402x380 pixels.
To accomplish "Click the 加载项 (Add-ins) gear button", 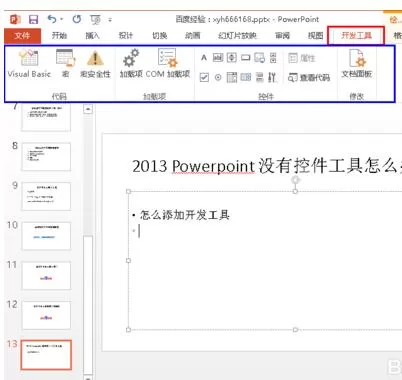I will (x=131, y=63).
